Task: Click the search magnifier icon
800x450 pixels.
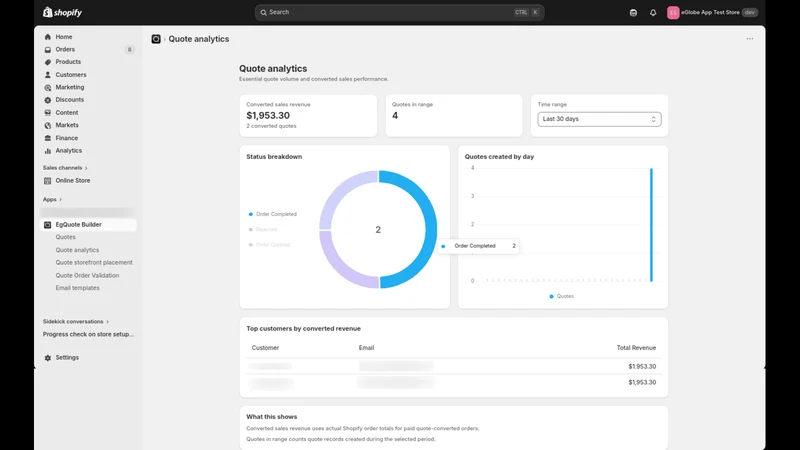Action: pyautogui.click(x=263, y=12)
